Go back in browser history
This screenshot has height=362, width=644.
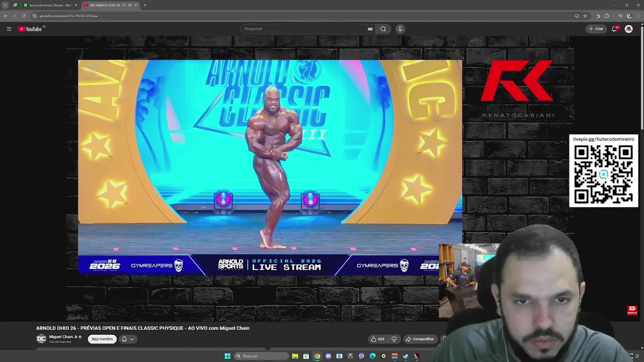tap(6, 16)
